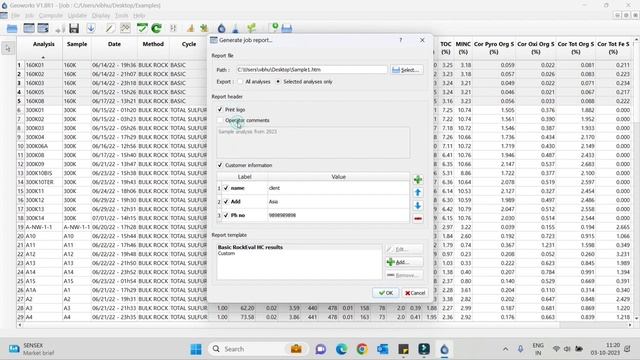This screenshot has width=640, height=360.
Task: Open the Help menu
Action: 139,16
